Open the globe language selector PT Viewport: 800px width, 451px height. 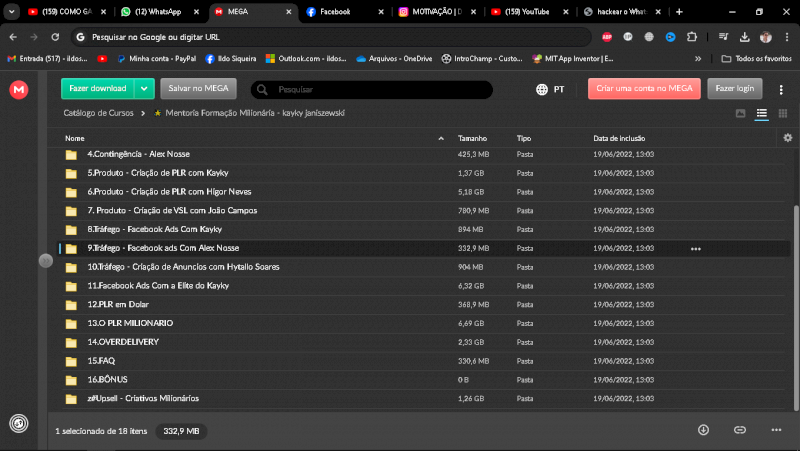[x=550, y=89]
